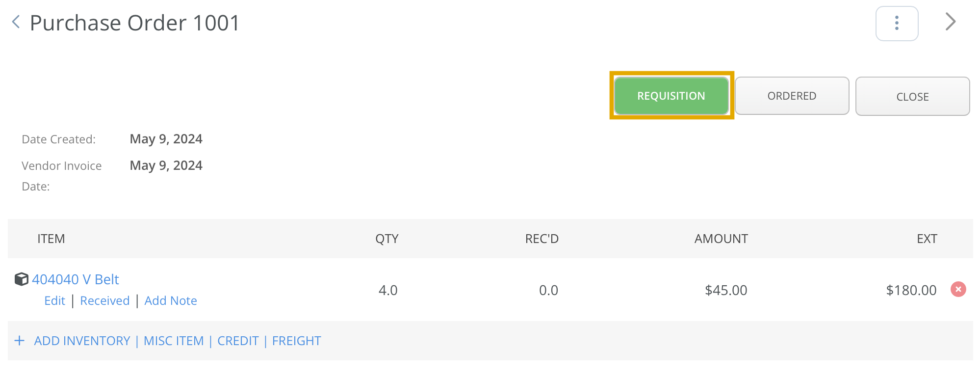Open the 404040 V Belt item link

point(76,279)
